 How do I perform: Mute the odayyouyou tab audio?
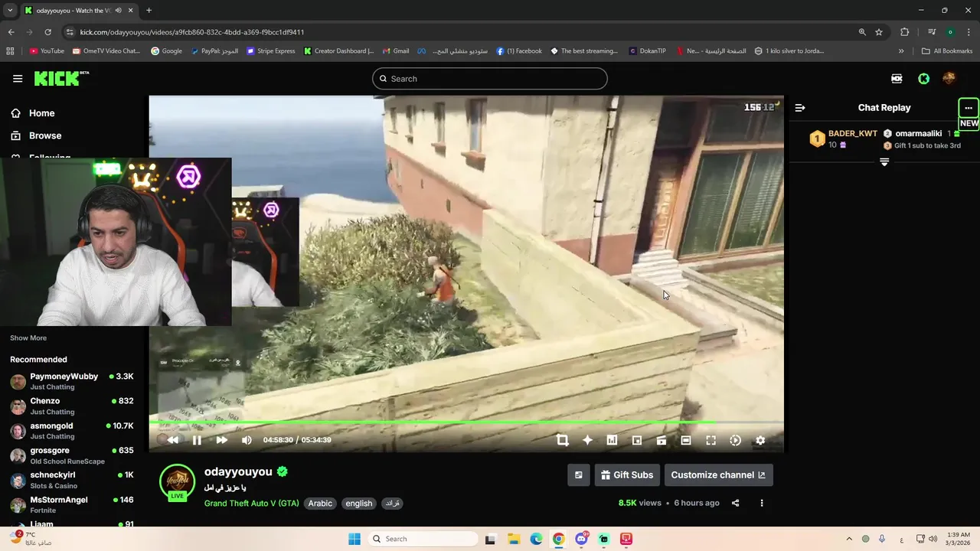point(118,11)
